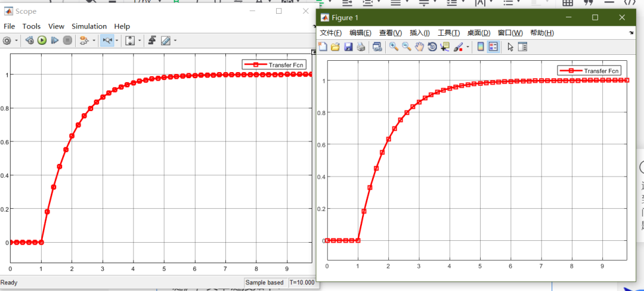The height and width of the screenshot is (291, 644).
Task: Open the 编辑(E) menu in Figure 1
Action: pos(361,33)
